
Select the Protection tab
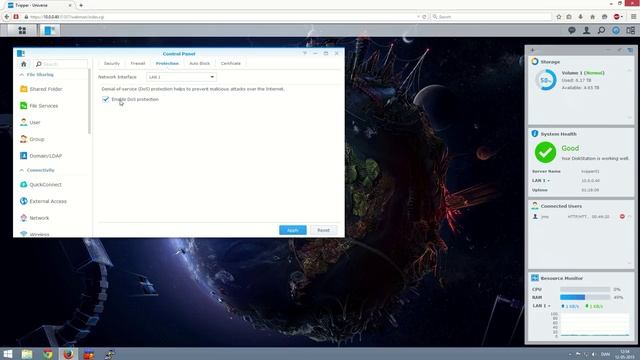[167, 64]
